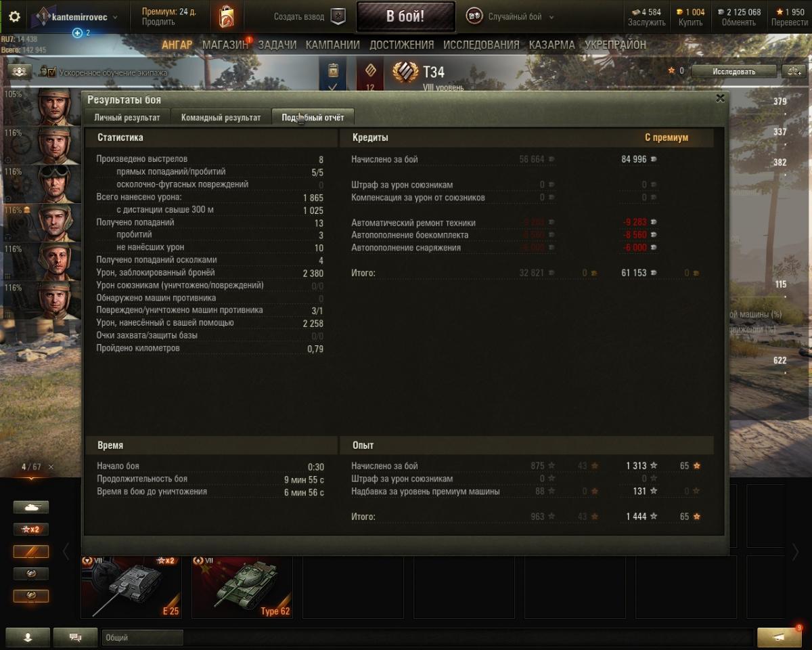Select the Подробный отчёт tab

313,117
